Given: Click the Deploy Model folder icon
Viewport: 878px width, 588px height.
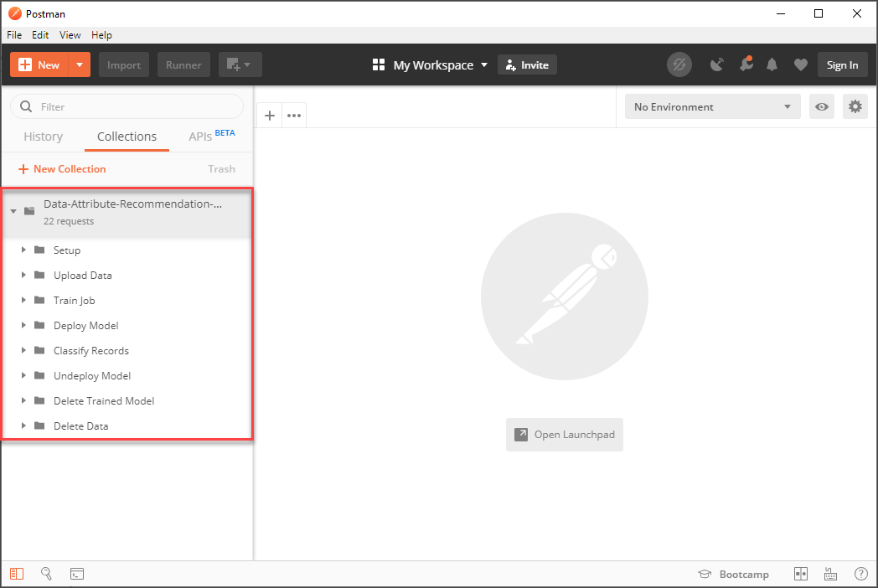Looking at the screenshot, I should click(39, 325).
